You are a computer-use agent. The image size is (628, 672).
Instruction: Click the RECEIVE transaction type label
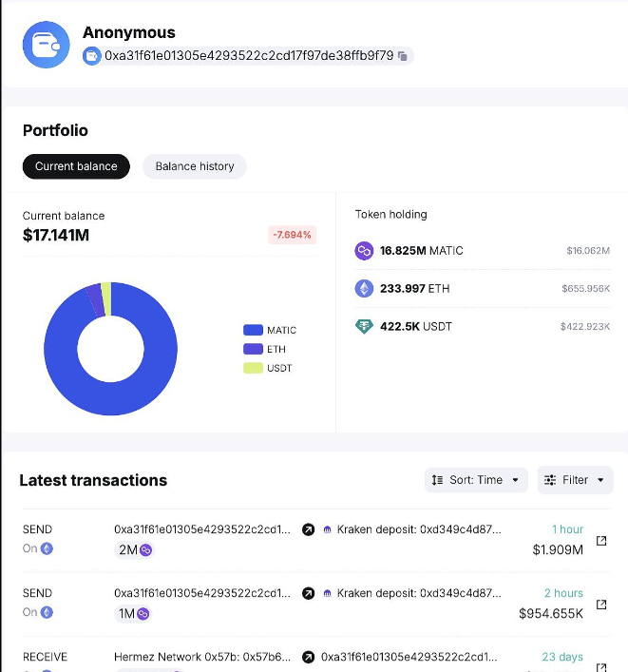point(45,657)
